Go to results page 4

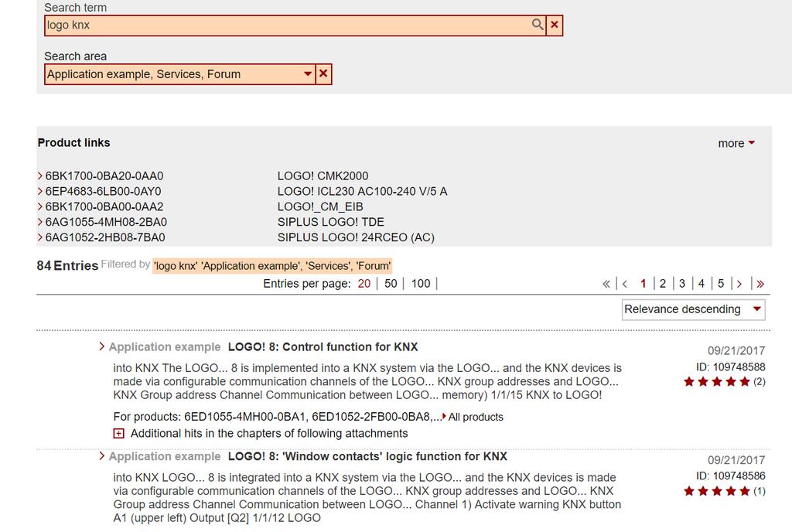point(701,284)
